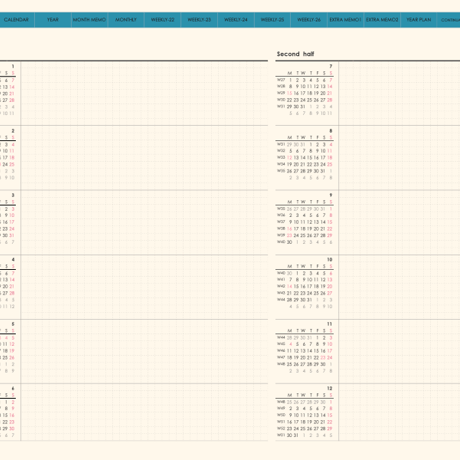The width and height of the screenshot is (460, 460).
Task: Select month 3 number in first half
Action: point(13,195)
